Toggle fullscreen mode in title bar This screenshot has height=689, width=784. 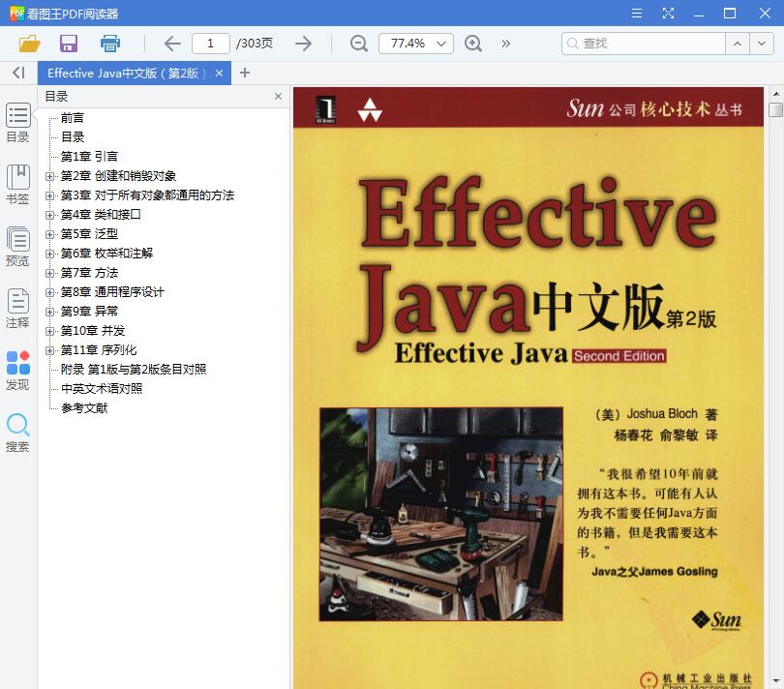pyautogui.click(x=668, y=13)
